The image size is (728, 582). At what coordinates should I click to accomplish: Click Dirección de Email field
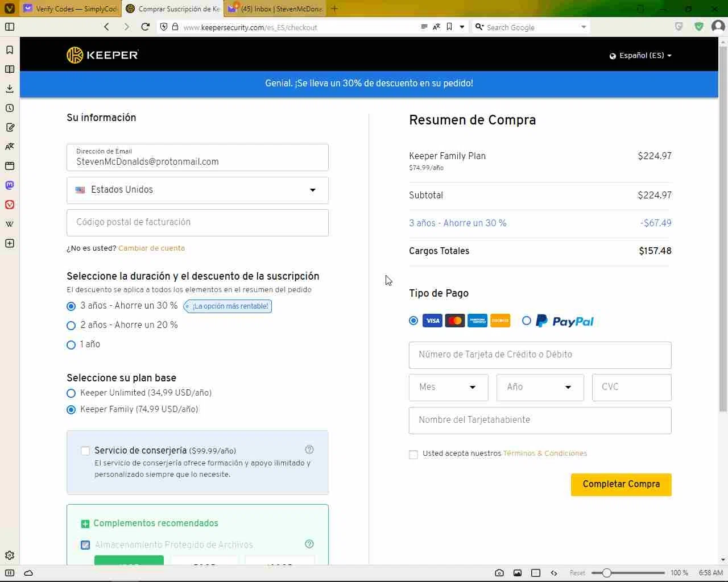[x=197, y=157]
